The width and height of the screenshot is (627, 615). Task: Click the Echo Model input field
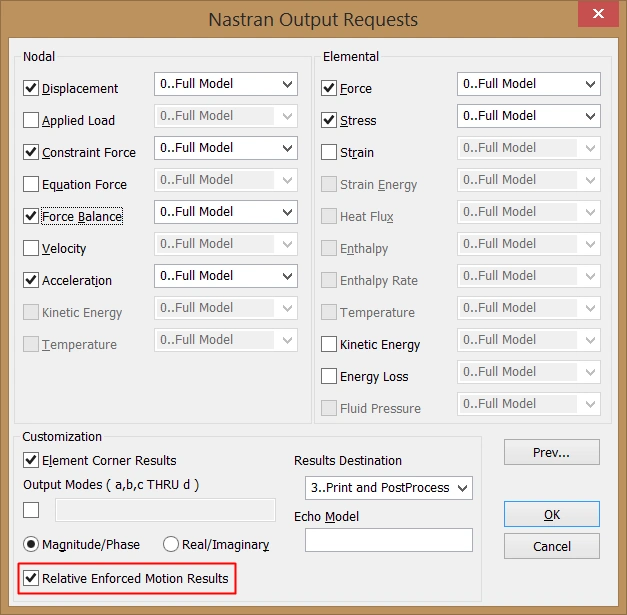tap(389, 540)
